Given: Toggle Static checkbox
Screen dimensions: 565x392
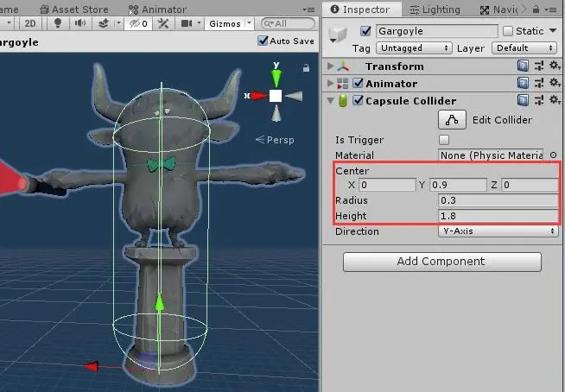Looking at the screenshot, I should point(508,31).
